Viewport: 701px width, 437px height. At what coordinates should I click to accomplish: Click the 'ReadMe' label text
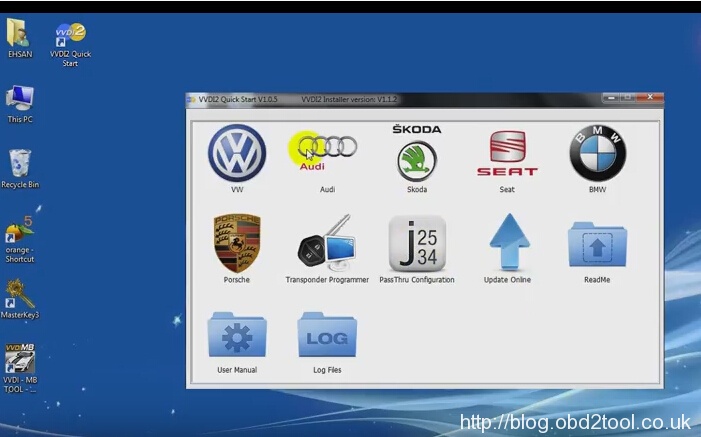(597, 280)
